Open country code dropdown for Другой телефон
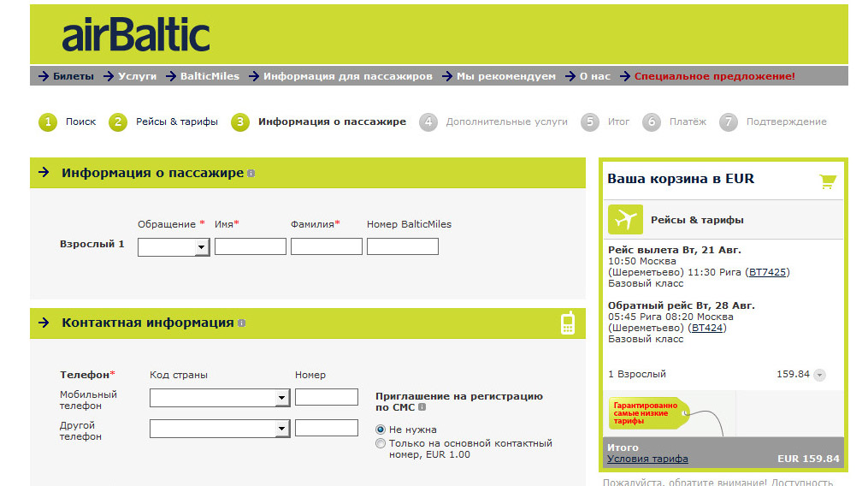This screenshot has height=486, width=868. tap(220, 429)
